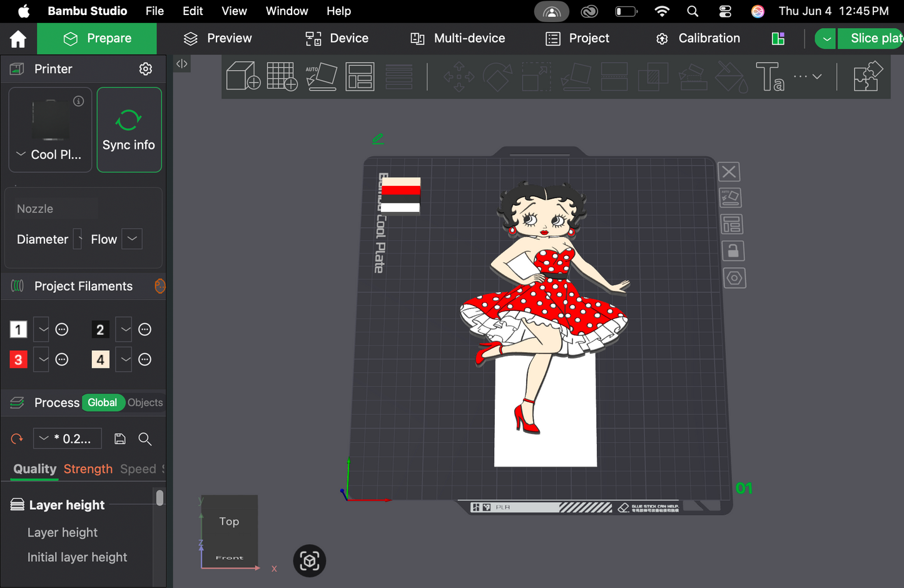This screenshot has width=904, height=588.
Task: Lock plate 01
Action: (733, 251)
